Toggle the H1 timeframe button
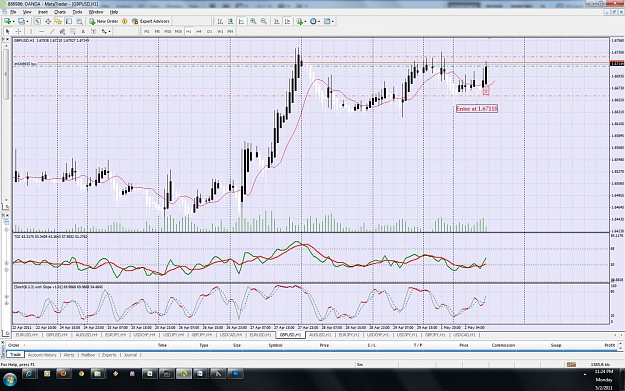 point(188,31)
